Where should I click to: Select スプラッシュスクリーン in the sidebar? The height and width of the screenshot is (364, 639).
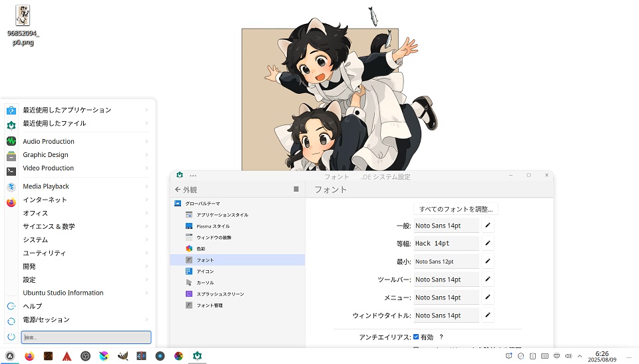(x=238, y=294)
